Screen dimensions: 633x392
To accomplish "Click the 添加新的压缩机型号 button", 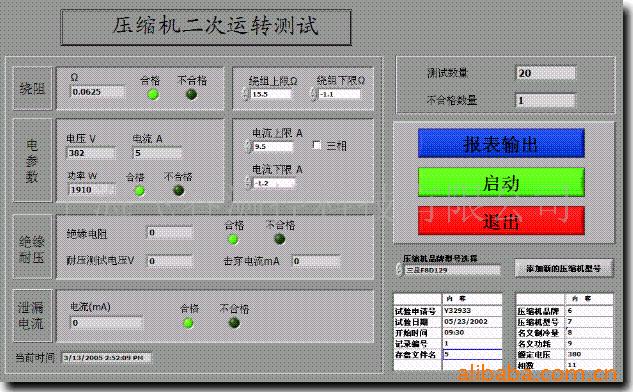I will [x=564, y=268].
